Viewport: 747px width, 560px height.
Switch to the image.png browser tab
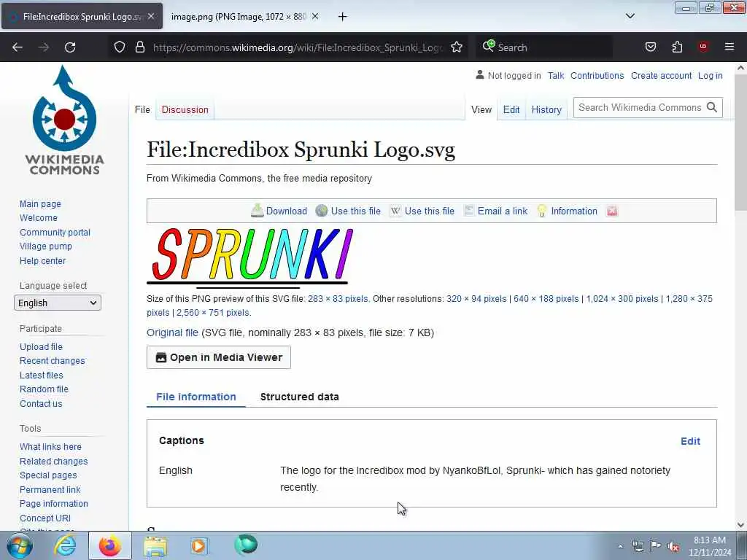tap(239, 17)
